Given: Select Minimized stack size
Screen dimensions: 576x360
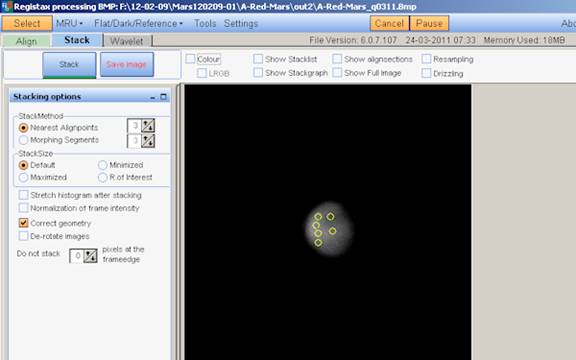Looking at the screenshot, I should coord(102,165).
